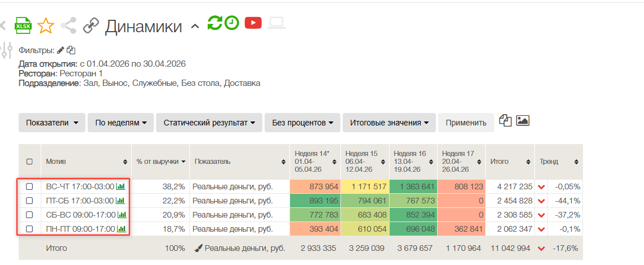Viewport: 644px width, 265px height.
Task: Open the green clock schedule icon
Action: click(231, 23)
